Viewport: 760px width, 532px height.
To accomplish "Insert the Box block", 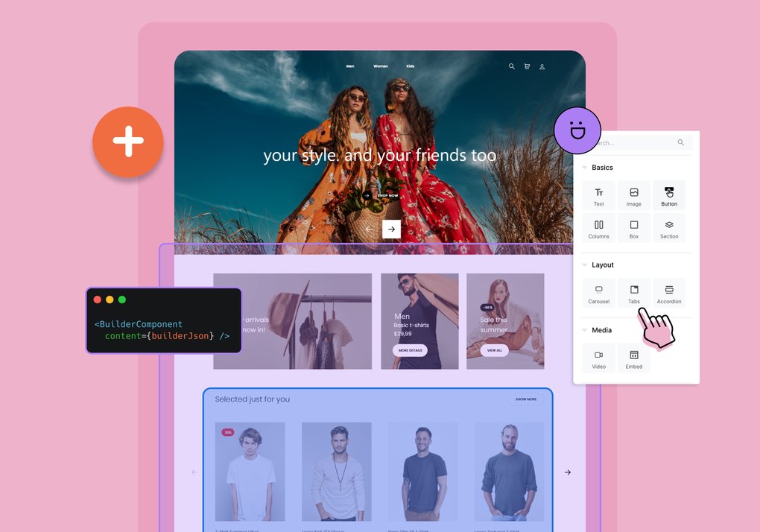I will (633, 228).
